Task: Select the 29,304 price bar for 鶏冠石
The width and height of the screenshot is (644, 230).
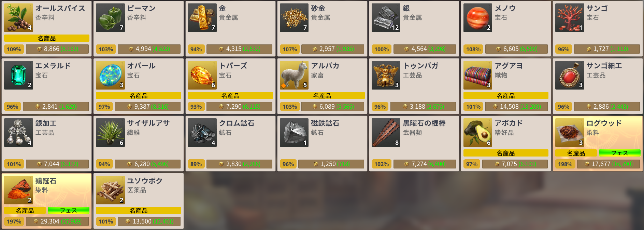Action: pyautogui.click(x=57, y=221)
